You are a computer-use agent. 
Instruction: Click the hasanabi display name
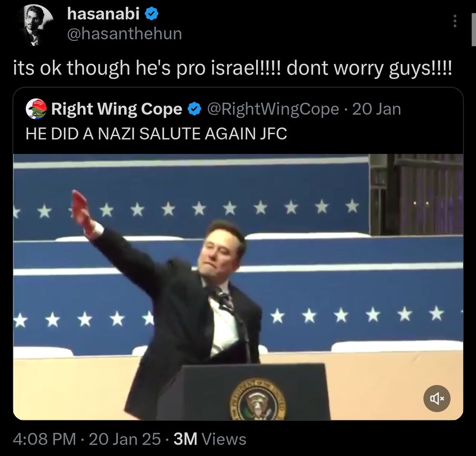103,14
